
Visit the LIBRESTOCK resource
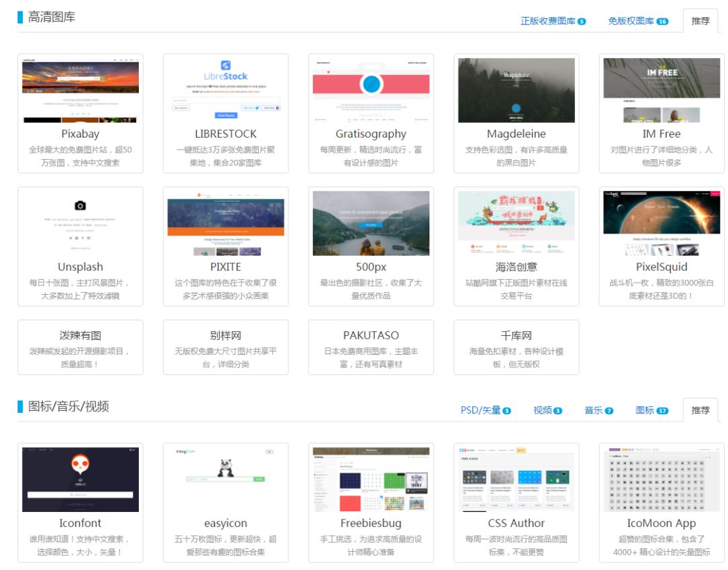point(226,113)
